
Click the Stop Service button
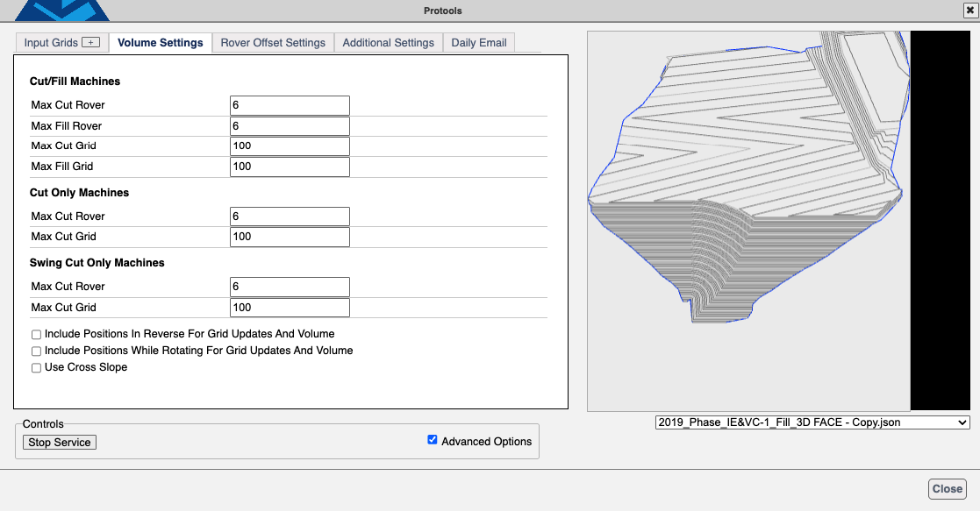[x=60, y=443]
